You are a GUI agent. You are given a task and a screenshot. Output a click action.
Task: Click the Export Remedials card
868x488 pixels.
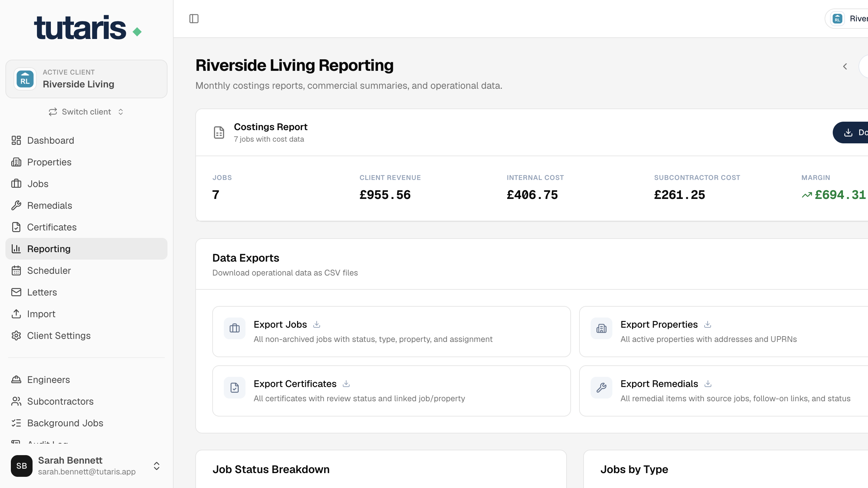[724, 391]
